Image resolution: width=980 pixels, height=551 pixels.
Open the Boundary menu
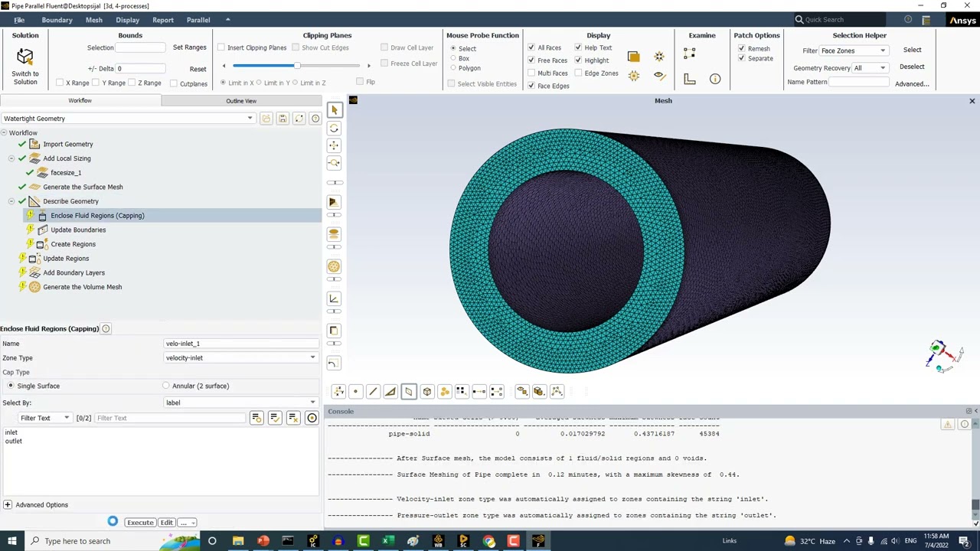pyautogui.click(x=57, y=20)
